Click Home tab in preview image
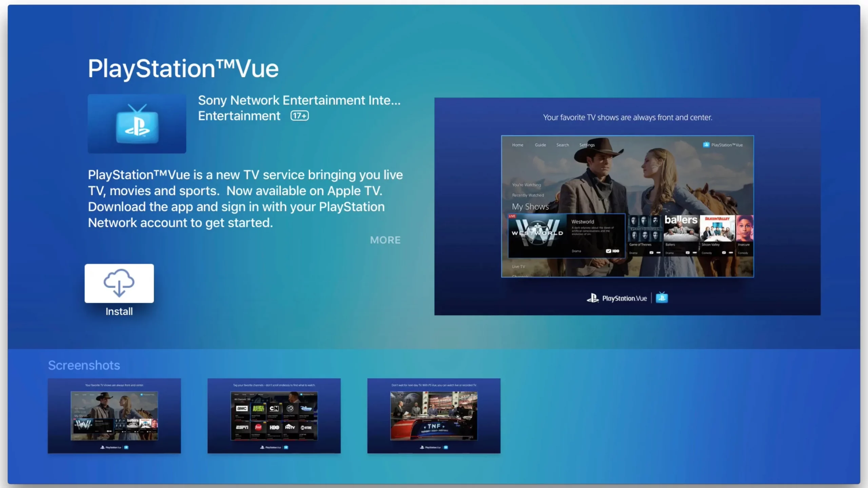The image size is (868, 488). [517, 145]
